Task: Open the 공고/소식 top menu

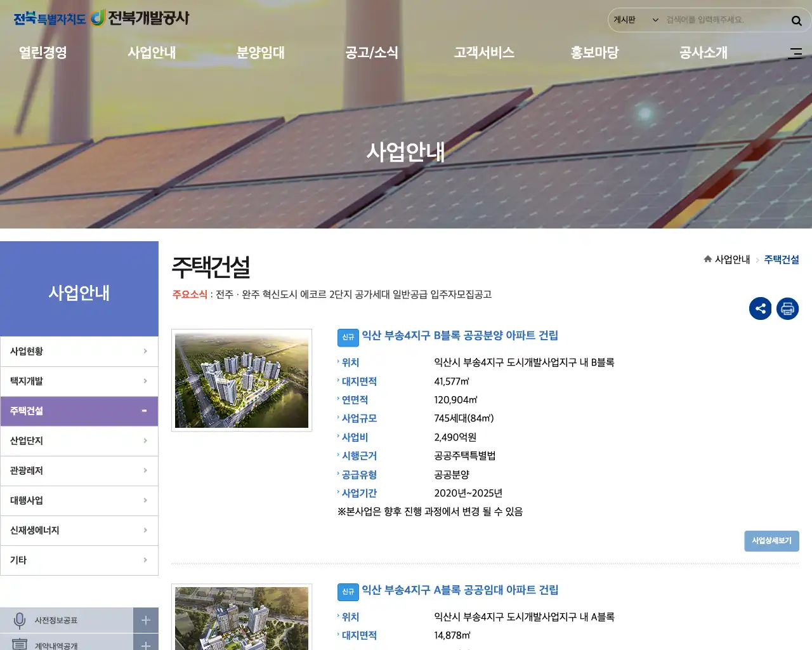Action: coord(372,53)
